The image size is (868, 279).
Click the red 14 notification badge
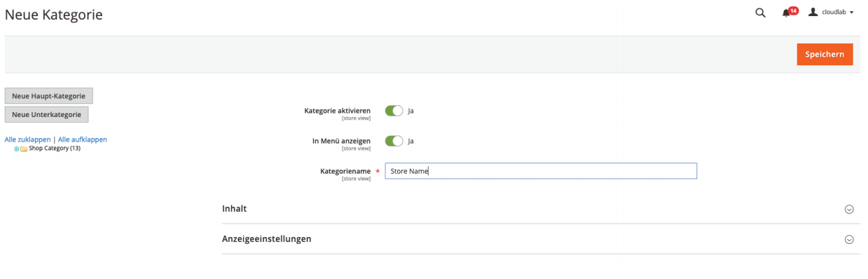pyautogui.click(x=793, y=11)
